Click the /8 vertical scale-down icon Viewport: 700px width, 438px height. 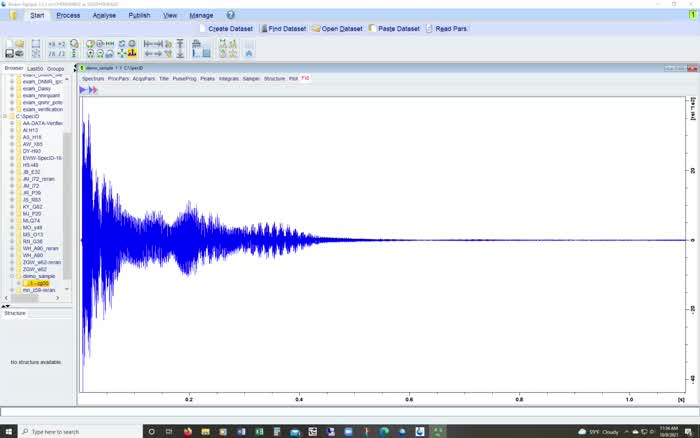coord(52,54)
